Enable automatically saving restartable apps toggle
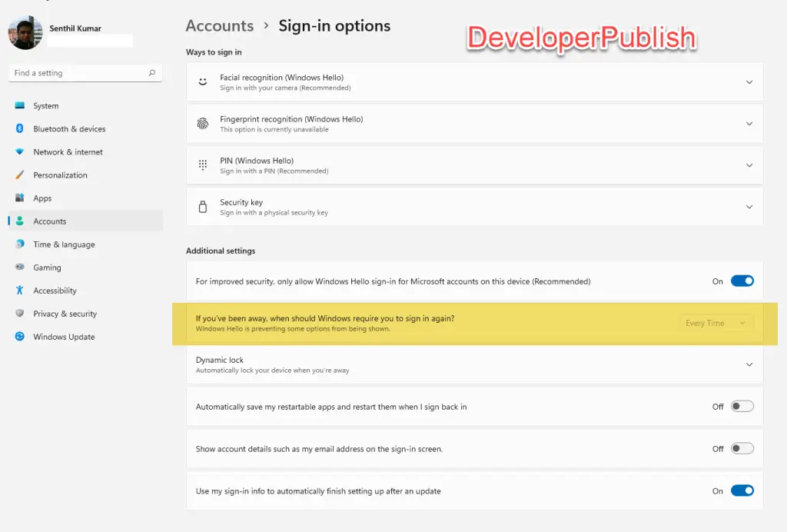This screenshot has width=787, height=532. (x=742, y=407)
